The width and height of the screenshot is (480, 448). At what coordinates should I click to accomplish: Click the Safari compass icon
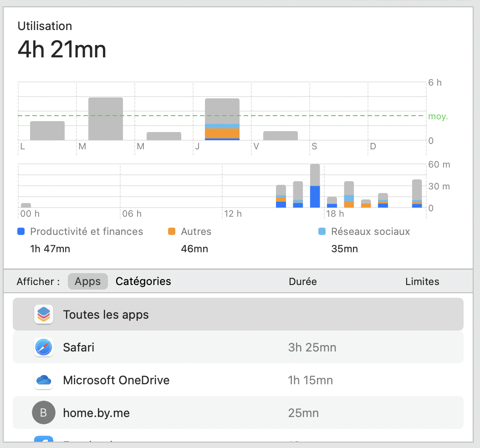click(x=44, y=347)
